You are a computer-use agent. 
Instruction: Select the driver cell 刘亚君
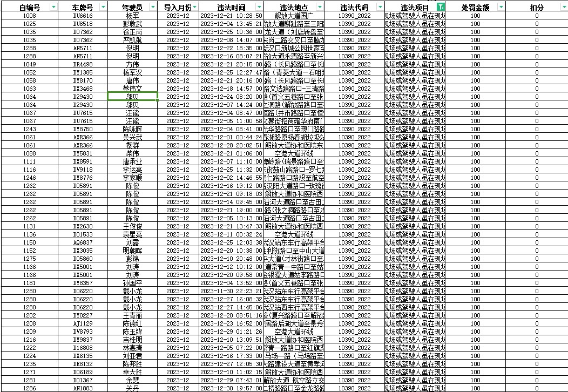pyautogui.click(x=133, y=356)
